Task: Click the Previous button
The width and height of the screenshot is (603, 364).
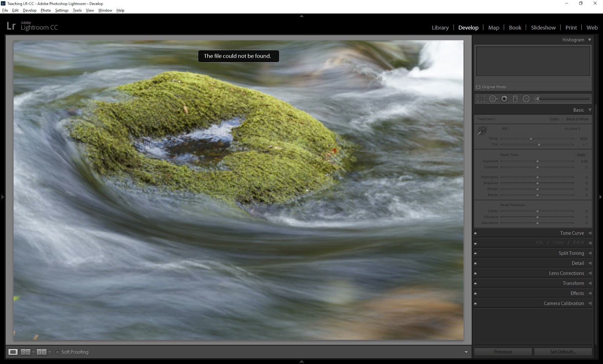Action: (503, 352)
